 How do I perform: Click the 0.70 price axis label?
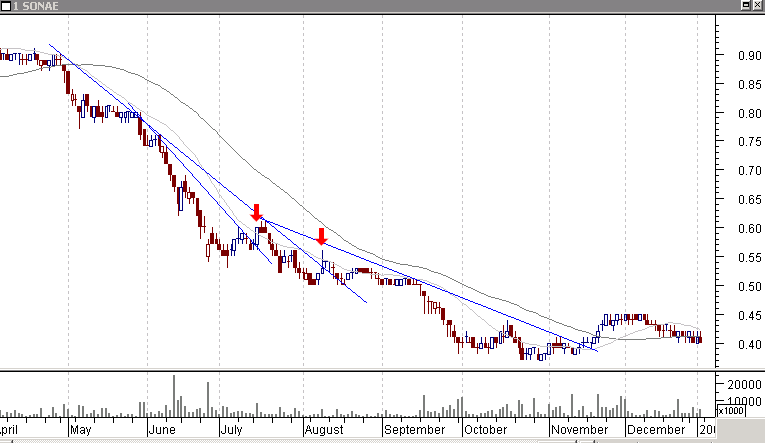click(749, 171)
